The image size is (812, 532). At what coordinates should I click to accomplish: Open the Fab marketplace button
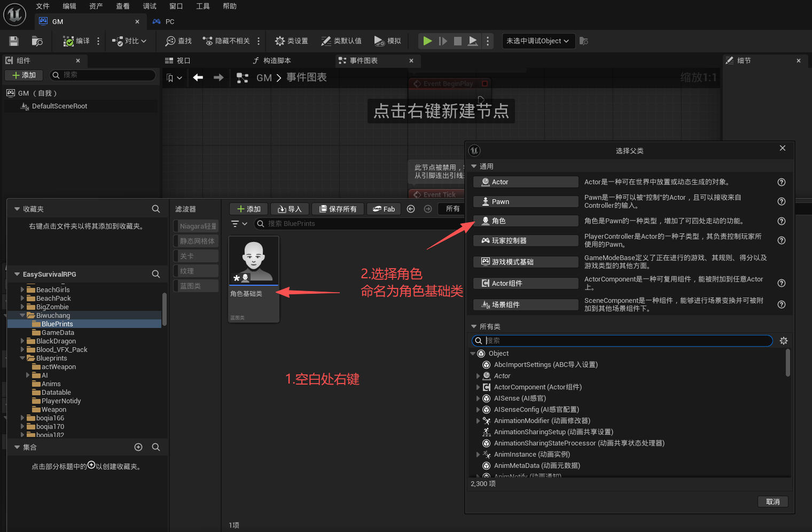384,209
